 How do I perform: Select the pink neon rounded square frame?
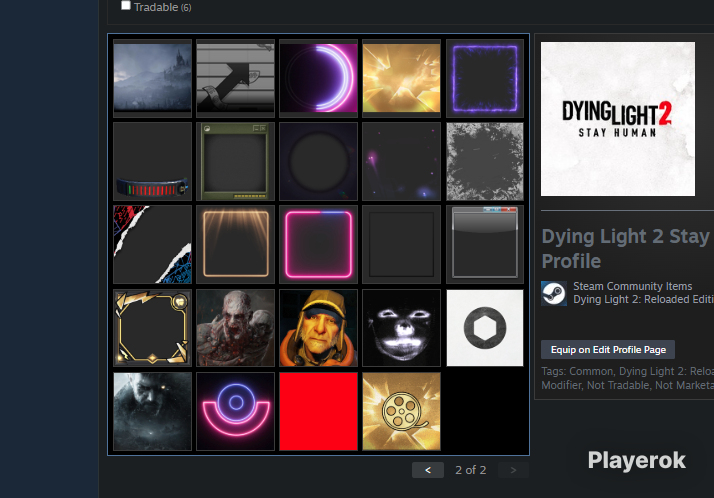[x=318, y=244]
